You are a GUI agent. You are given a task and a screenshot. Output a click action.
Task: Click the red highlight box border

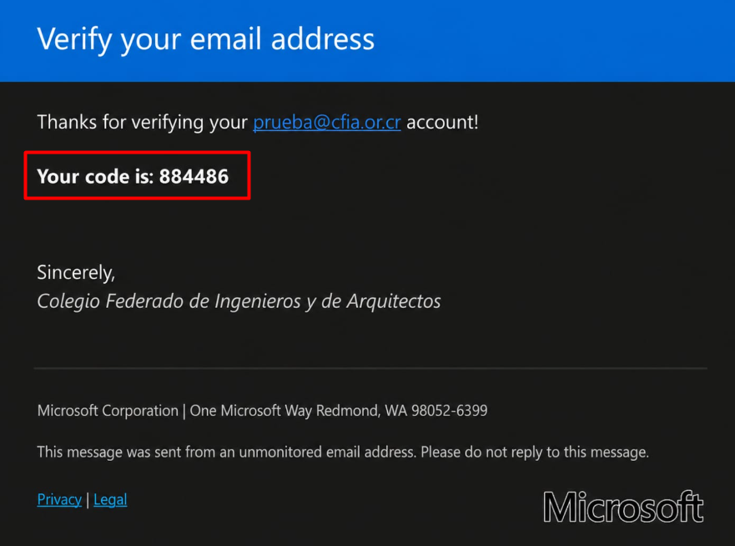[137, 152]
